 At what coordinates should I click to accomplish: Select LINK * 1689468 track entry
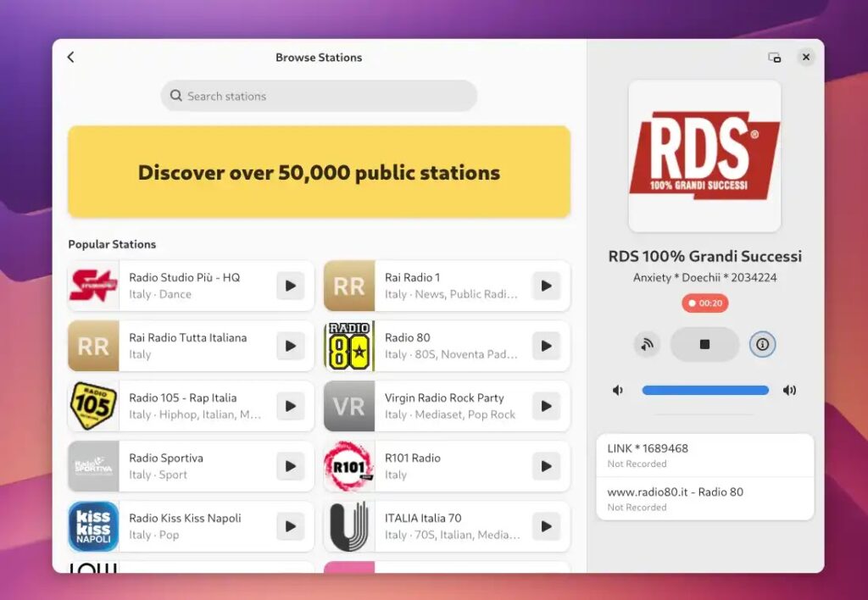click(704, 455)
